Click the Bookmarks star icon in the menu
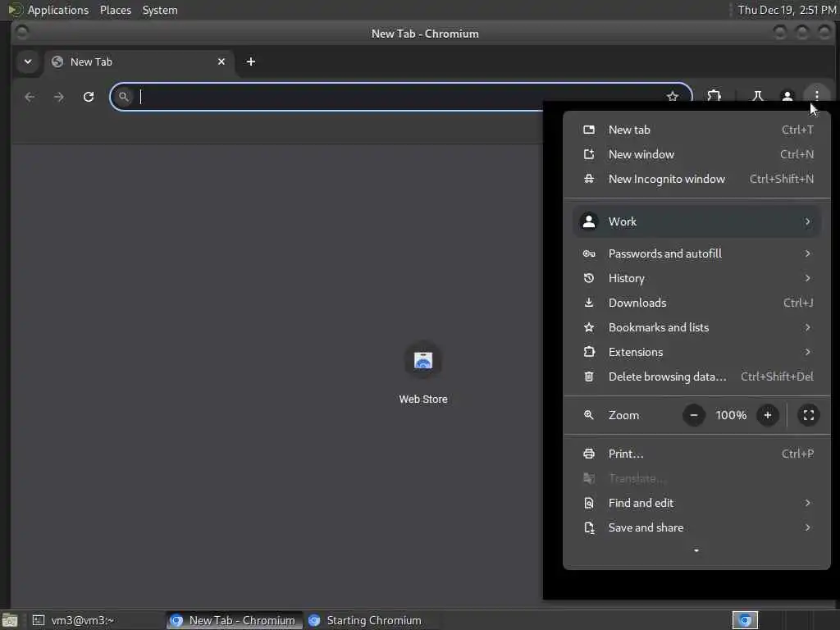Image resolution: width=840 pixels, height=630 pixels. (x=589, y=327)
